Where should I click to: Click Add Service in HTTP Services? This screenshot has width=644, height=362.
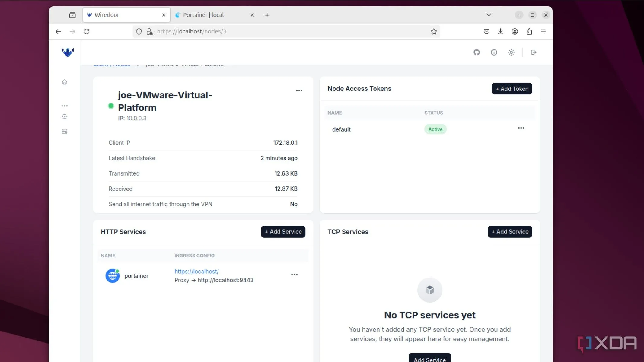[283, 232]
